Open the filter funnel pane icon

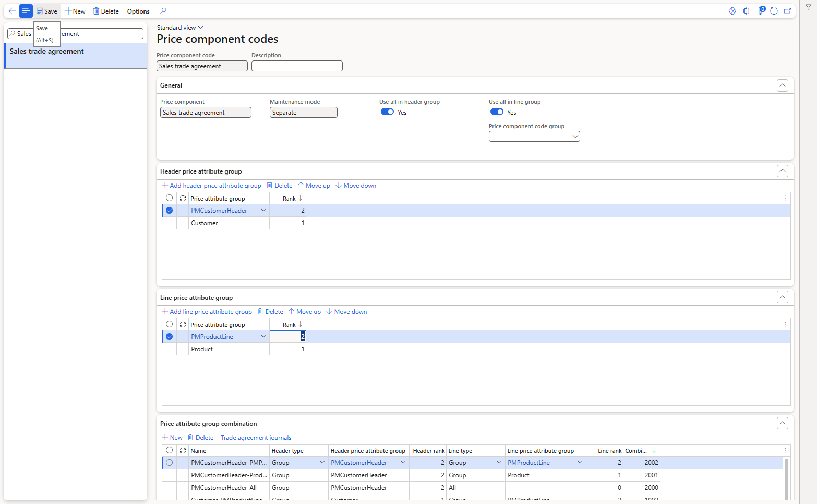click(808, 7)
